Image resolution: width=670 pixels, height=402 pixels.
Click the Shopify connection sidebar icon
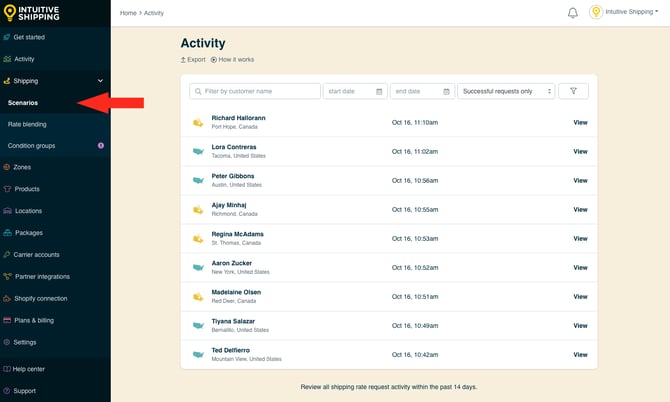(x=7, y=299)
